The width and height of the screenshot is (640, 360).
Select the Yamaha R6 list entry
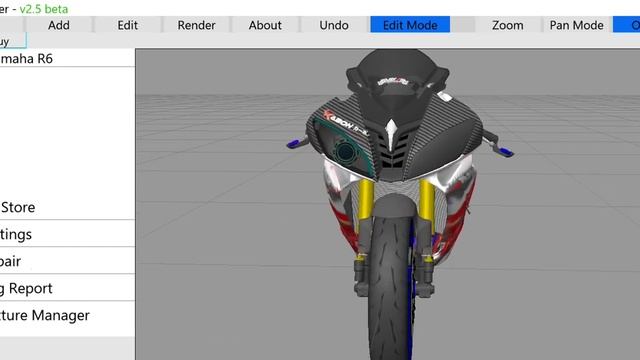pyautogui.click(x=67, y=58)
